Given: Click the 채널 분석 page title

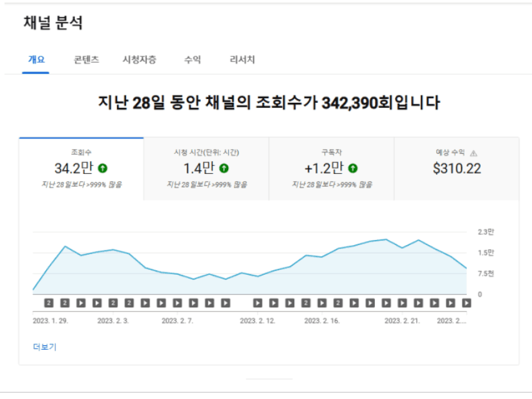Looking at the screenshot, I should [53, 23].
